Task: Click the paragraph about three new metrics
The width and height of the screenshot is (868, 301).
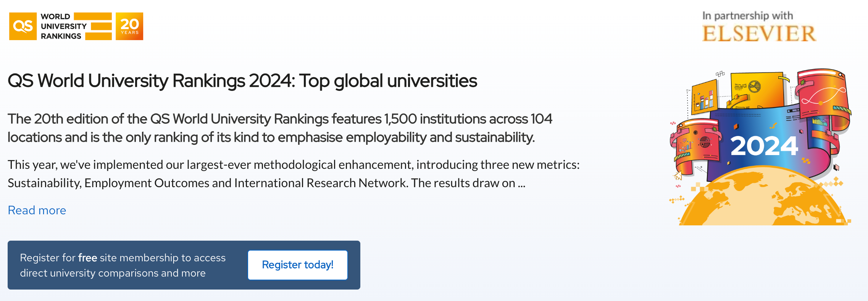Action: (x=293, y=174)
